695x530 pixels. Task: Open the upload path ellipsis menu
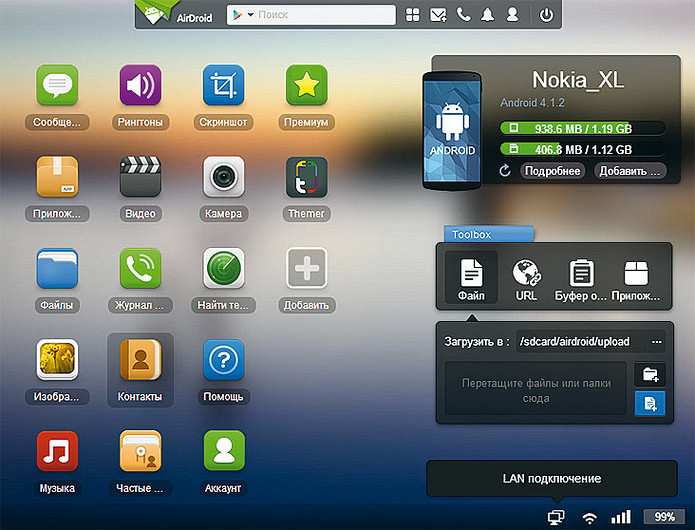[x=657, y=341]
